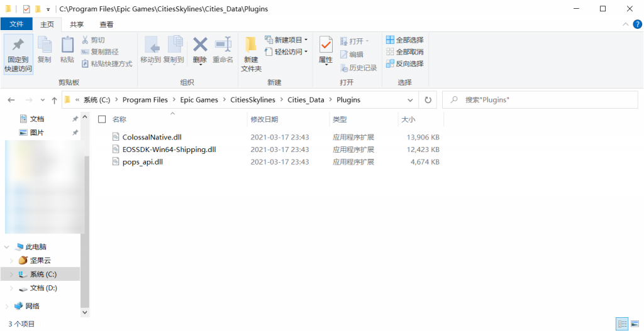
Task: Click 反向选择 invert selection
Action: point(405,63)
